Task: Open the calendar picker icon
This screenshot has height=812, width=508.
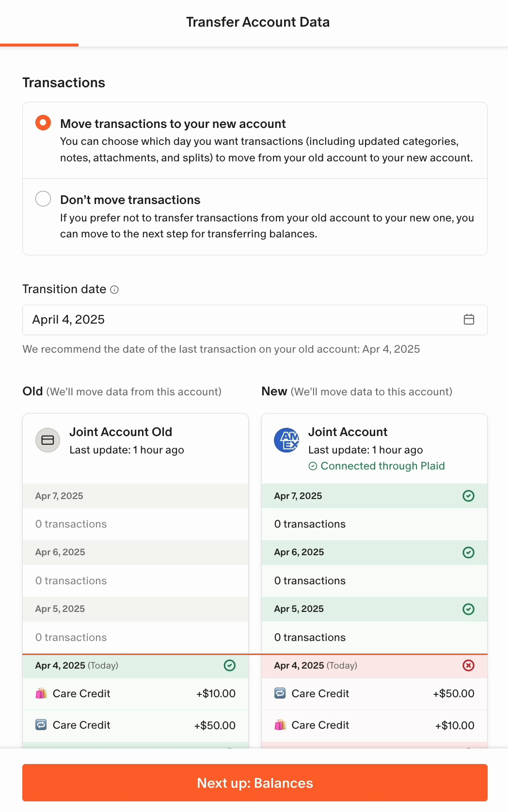Action: 469,319
